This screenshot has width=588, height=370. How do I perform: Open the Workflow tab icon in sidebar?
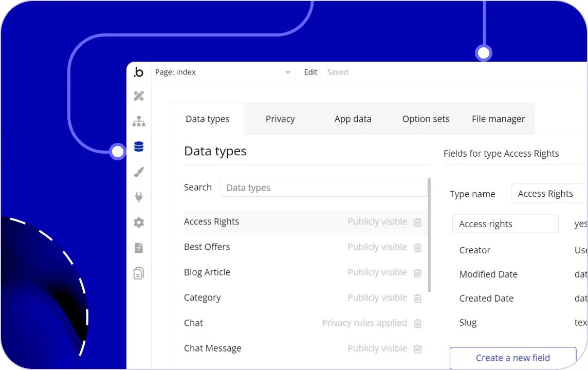tap(139, 121)
